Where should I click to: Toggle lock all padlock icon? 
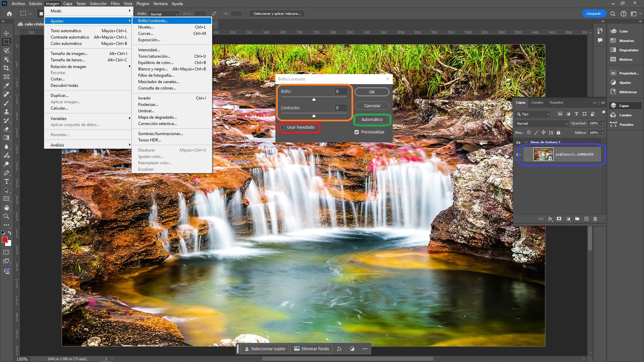tap(558, 132)
